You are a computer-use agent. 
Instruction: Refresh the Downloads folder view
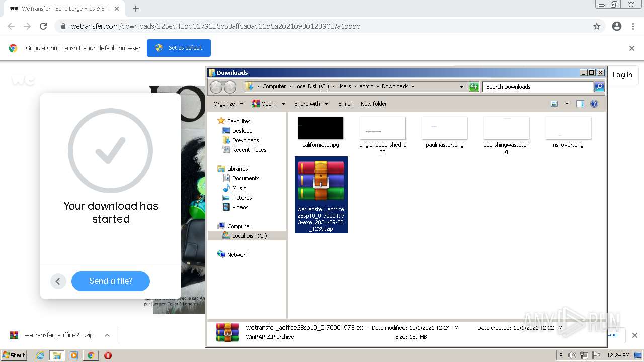(474, 87)
